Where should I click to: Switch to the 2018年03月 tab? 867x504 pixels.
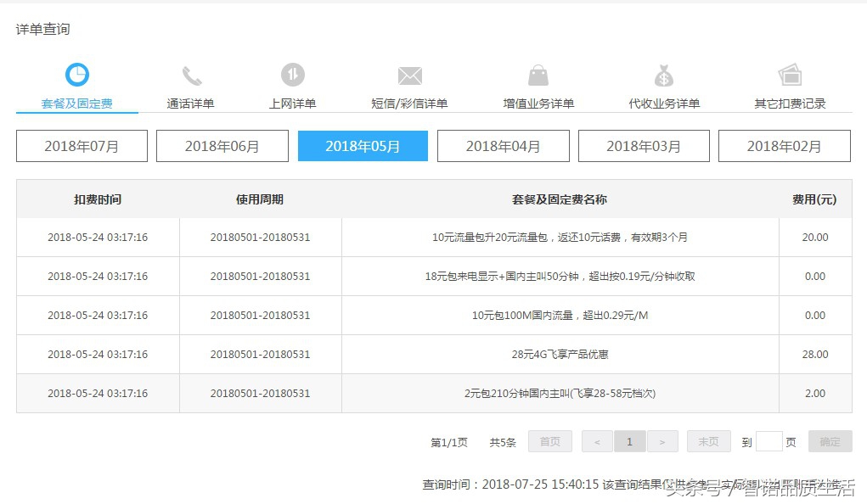644,145
